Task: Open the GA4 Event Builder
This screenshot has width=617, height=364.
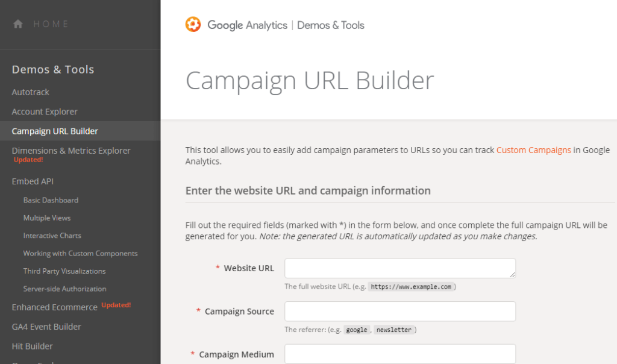Action: 46,327
